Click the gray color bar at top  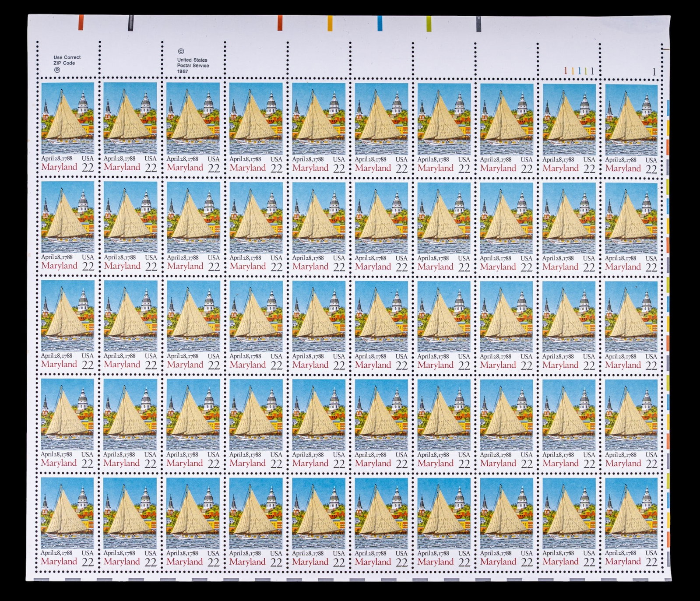click(x=479, y=24)
